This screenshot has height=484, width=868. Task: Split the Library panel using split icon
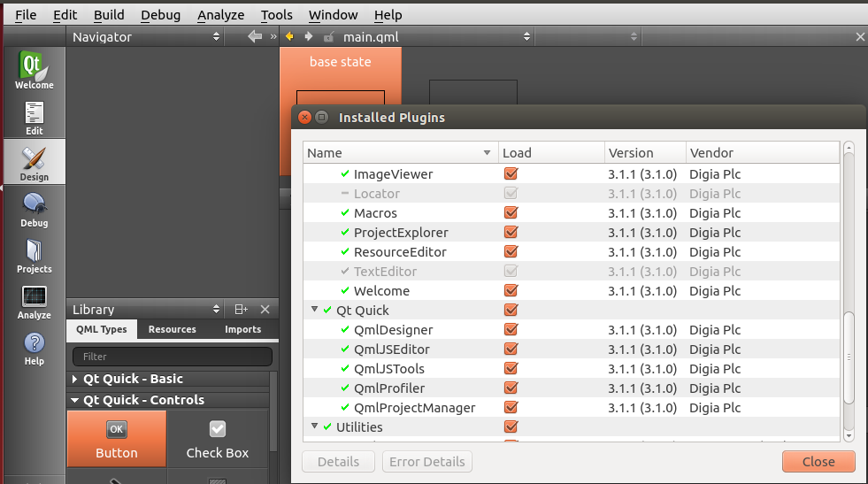coord(241,310)
